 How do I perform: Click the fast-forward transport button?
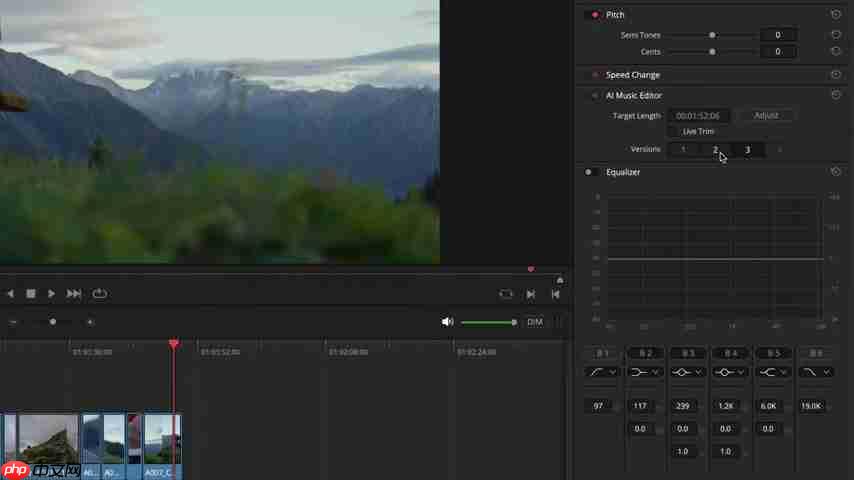pyautogui.click(x=74, y=294)
